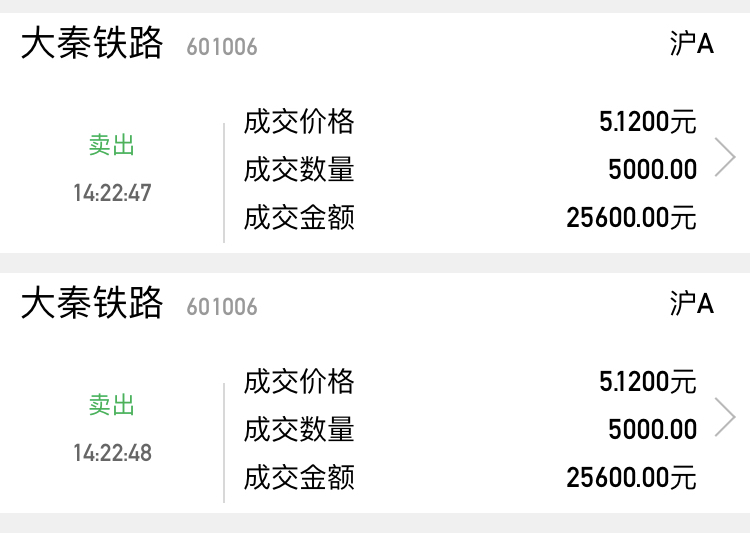Click the 成交数量 label in the 14:22:47 trade
This screenshot has width=750, height=537.
pos(299,170)
